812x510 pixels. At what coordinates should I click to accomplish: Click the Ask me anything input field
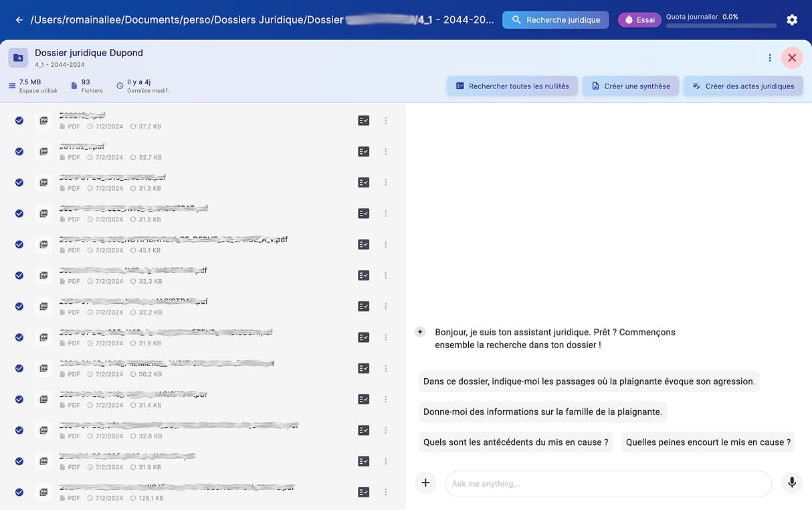(607, 484)
